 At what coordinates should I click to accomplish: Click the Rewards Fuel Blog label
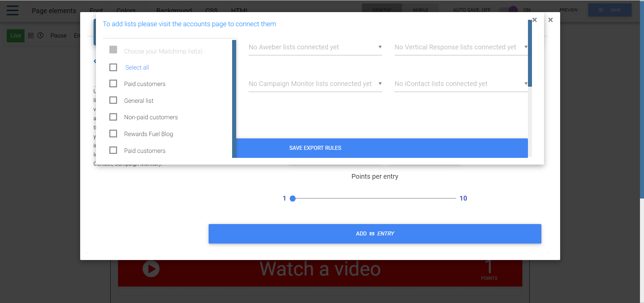tap(149, 134)
